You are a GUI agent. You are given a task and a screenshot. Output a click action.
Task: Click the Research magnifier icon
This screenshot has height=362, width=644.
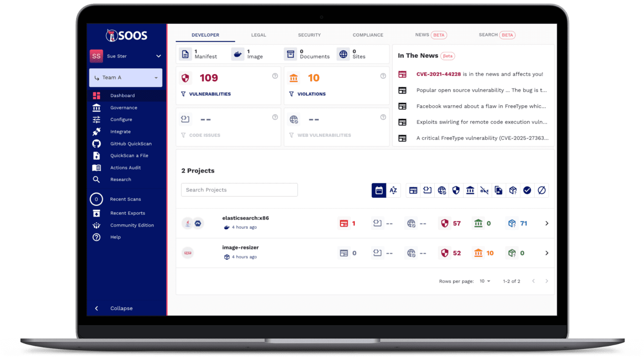(x=96, y=179)
